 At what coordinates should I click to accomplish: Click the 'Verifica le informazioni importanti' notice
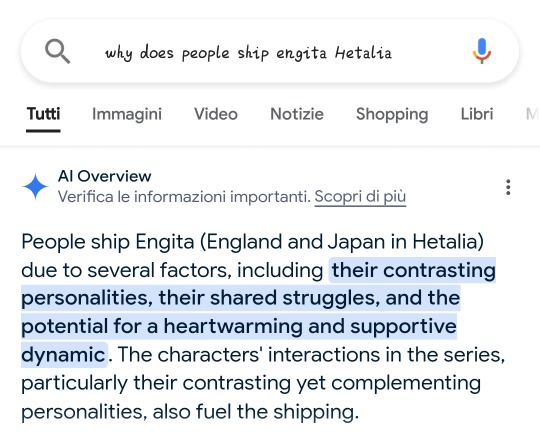click(184, 197)
